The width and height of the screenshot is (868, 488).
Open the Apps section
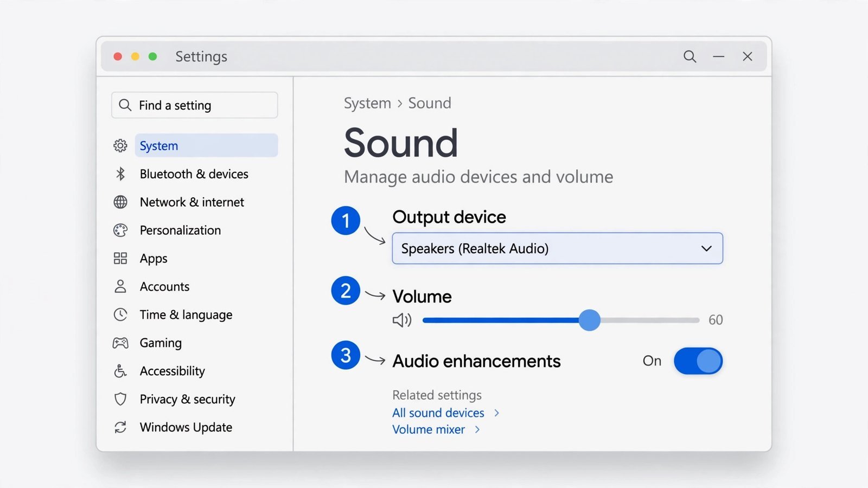[x=153, y=258]
